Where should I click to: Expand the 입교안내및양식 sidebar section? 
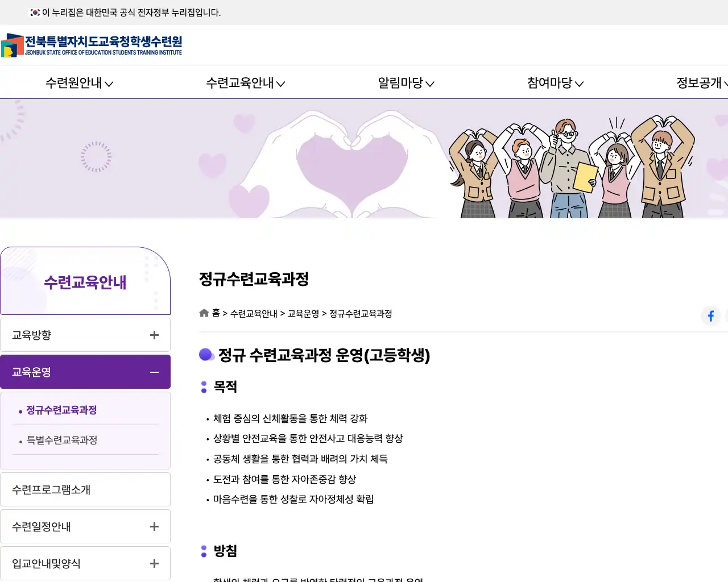click(154, 563)
